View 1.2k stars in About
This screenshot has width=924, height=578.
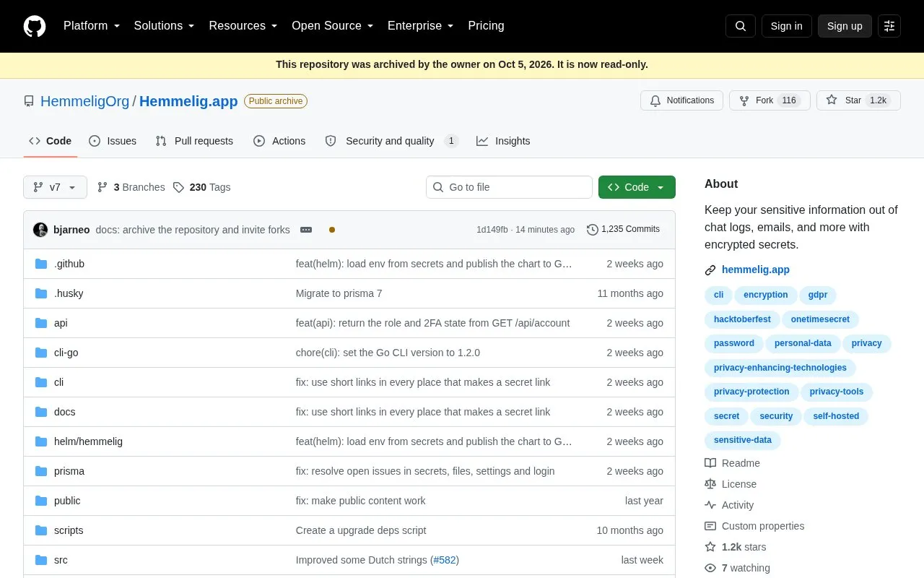tap(736, 547)
